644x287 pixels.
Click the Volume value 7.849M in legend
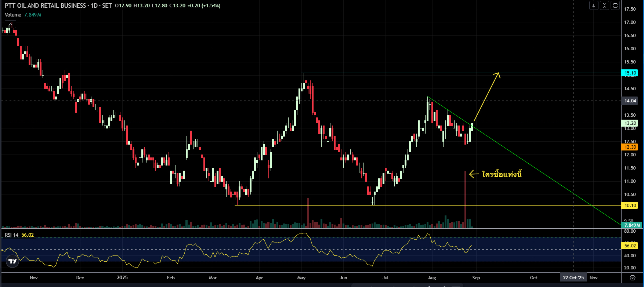coord(33,15)
